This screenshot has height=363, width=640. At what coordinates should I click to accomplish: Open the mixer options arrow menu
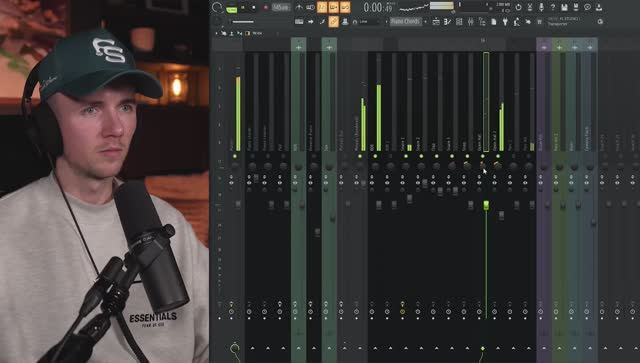coord(217,33)
